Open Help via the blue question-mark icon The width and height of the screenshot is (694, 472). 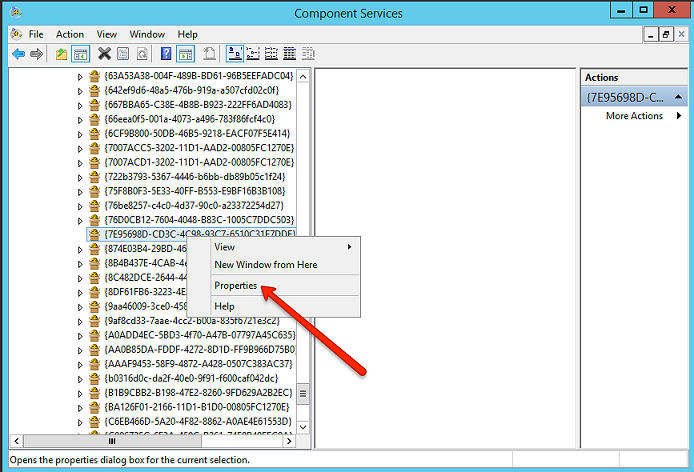(166, 53)
